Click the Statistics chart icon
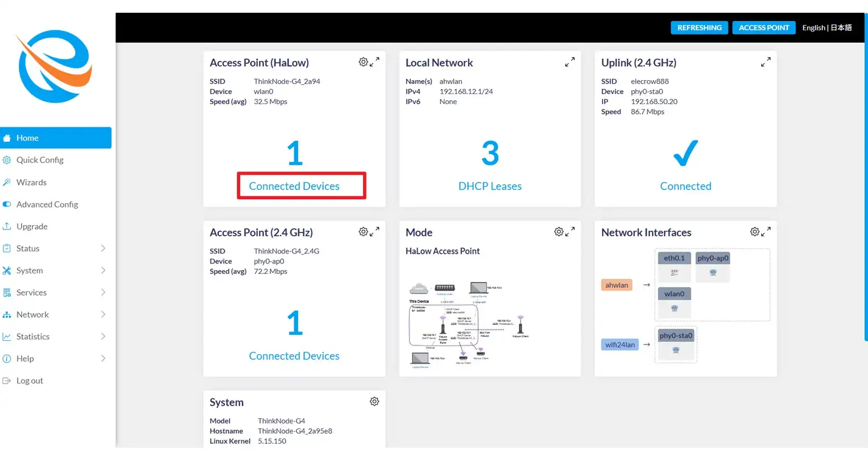This screenshot has height=451, width=868. [7, 336]
